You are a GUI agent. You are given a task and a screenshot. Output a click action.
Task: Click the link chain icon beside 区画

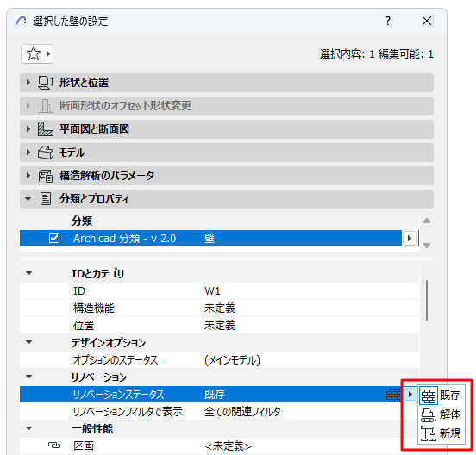click(54, 446)
